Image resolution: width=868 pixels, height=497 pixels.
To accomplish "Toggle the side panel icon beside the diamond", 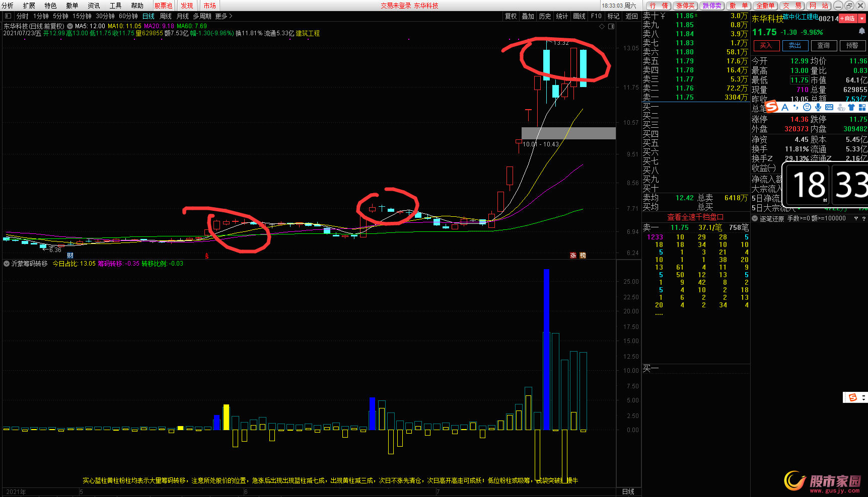I will 611,26.
